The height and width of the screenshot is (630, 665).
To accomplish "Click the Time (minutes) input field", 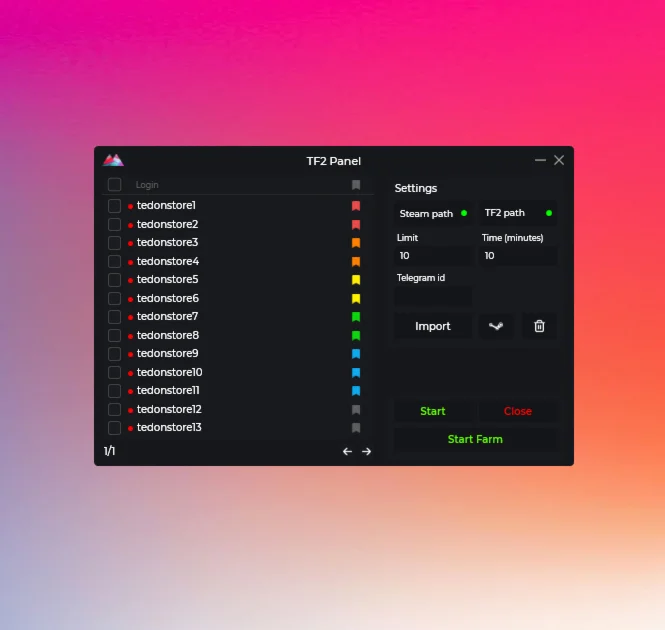I will (518, 255).
